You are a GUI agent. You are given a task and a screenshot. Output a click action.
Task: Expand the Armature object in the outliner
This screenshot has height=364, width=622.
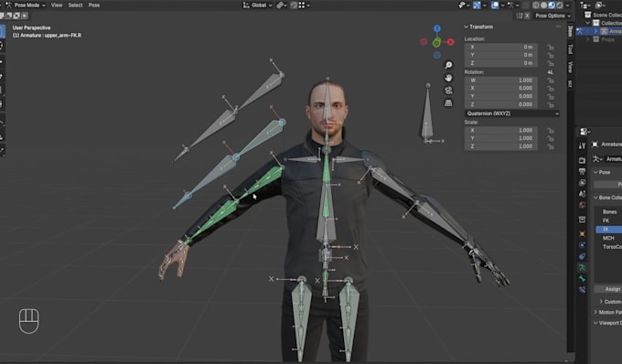point(595,31)
